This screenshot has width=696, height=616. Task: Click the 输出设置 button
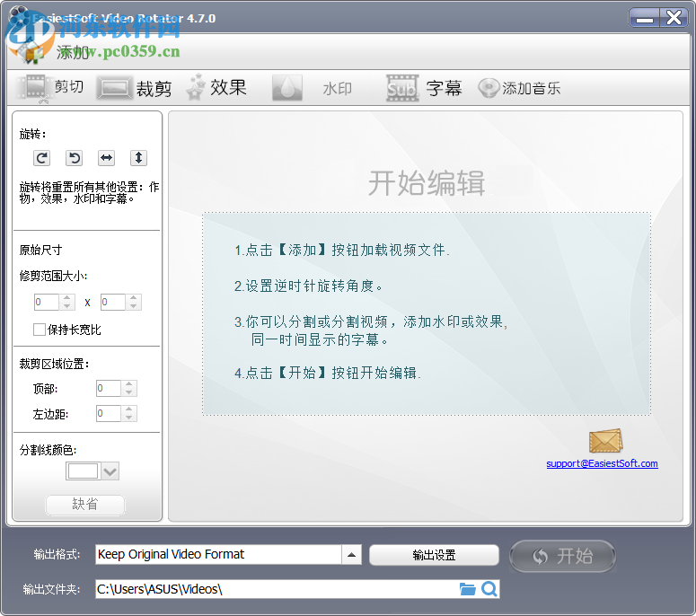[434, 555]
